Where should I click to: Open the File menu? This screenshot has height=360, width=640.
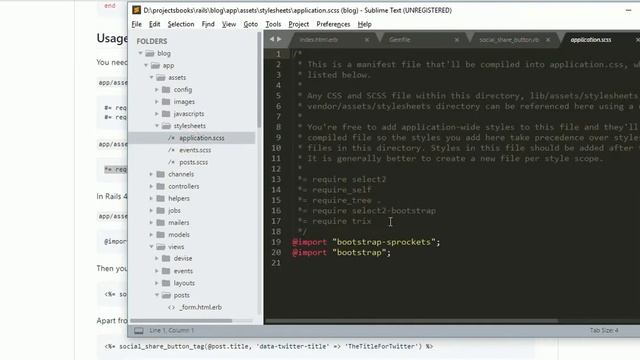pos(136,24)
